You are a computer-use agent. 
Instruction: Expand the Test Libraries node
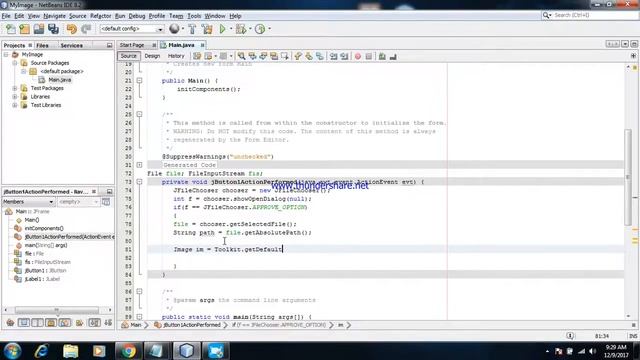(15, 105)
